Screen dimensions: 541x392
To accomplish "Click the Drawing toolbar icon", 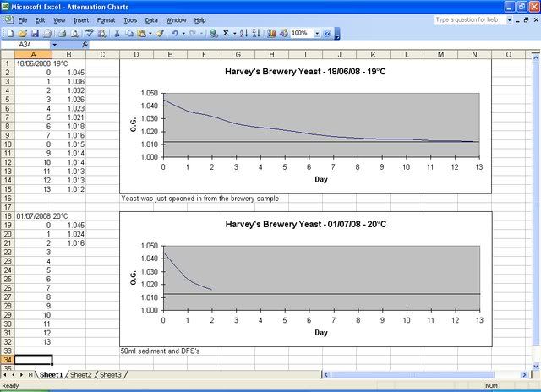I will [x=284, y=34].
